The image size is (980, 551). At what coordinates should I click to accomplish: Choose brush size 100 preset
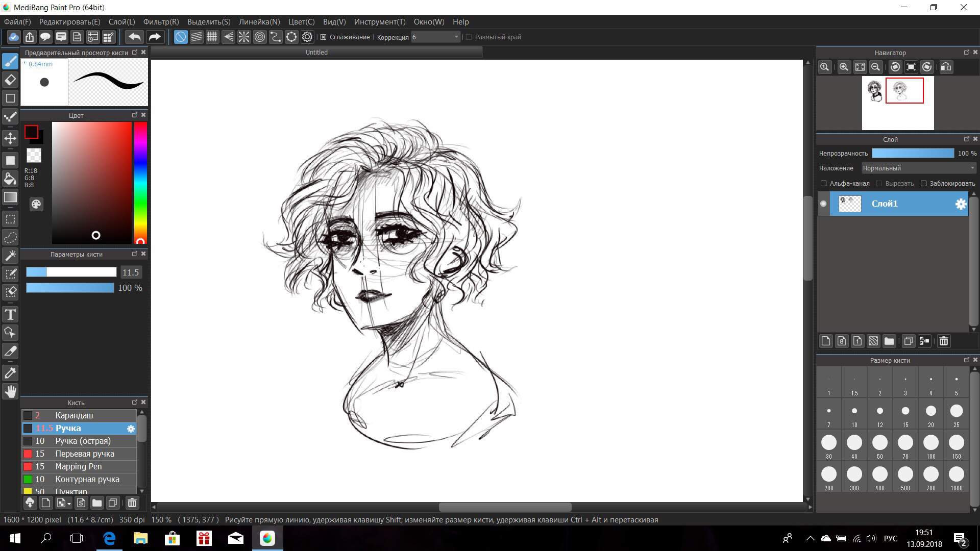[931, 446]
